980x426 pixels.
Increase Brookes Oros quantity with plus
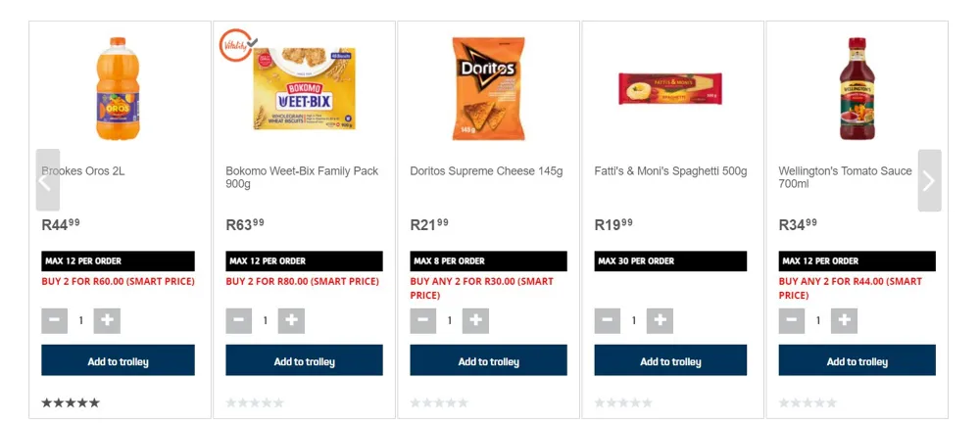click(107, 320)
